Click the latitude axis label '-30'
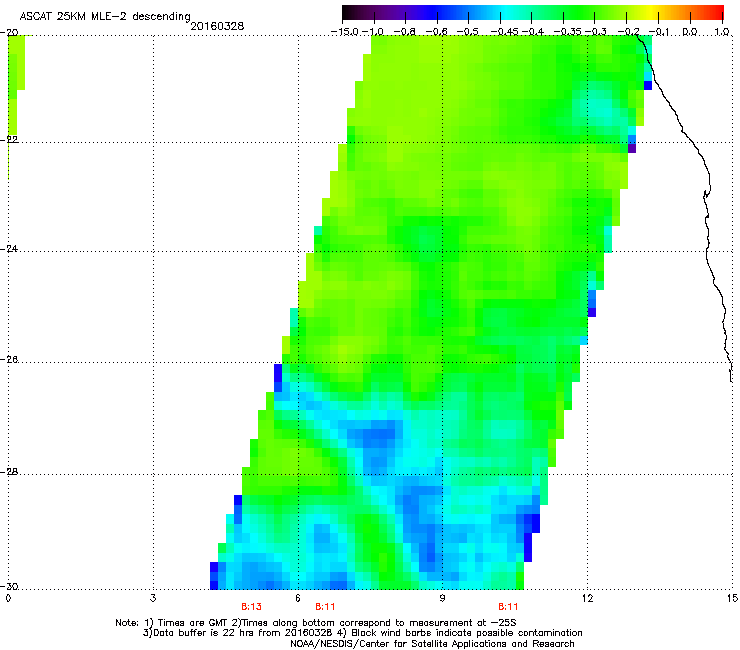 (x=9, y=586)
